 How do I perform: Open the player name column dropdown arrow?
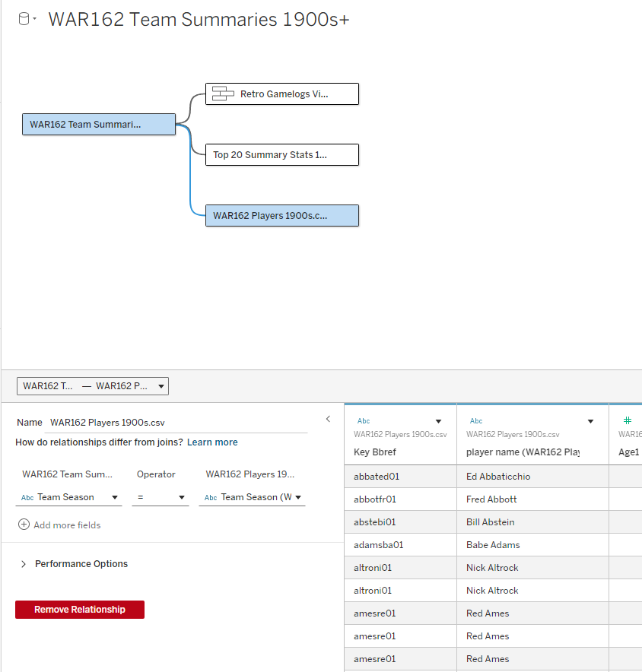pyautogui.click(x=590, y=421)
